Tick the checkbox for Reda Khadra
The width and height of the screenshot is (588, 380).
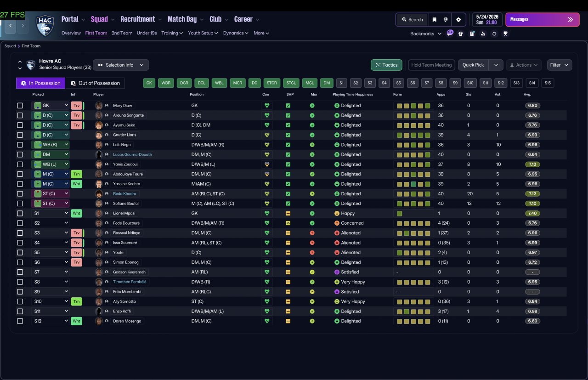[20, 194]
